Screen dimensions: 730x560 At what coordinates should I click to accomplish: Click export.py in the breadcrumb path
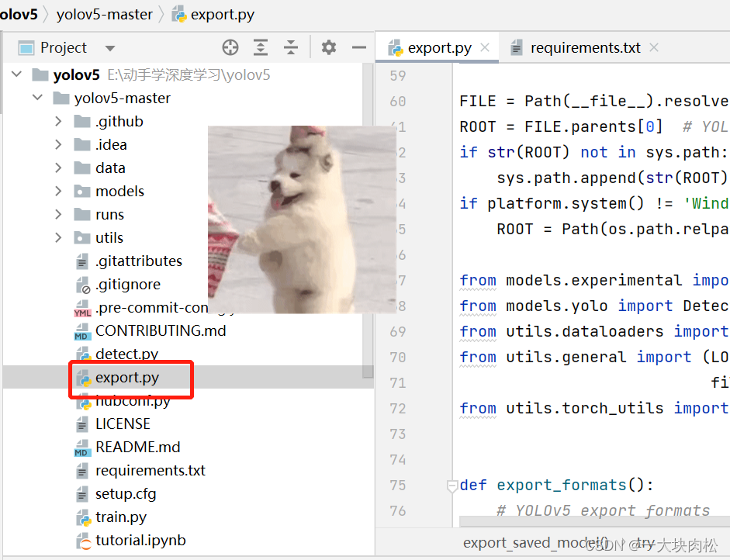(x=223, y=15)
